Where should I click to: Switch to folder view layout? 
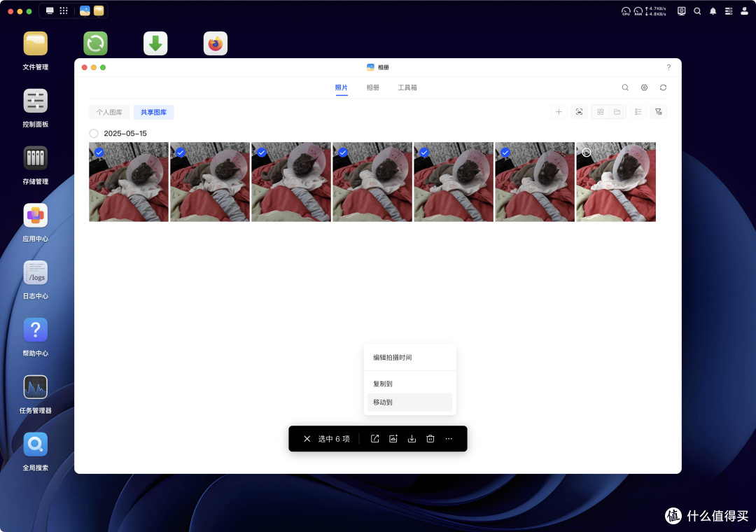tap(617, 112)
